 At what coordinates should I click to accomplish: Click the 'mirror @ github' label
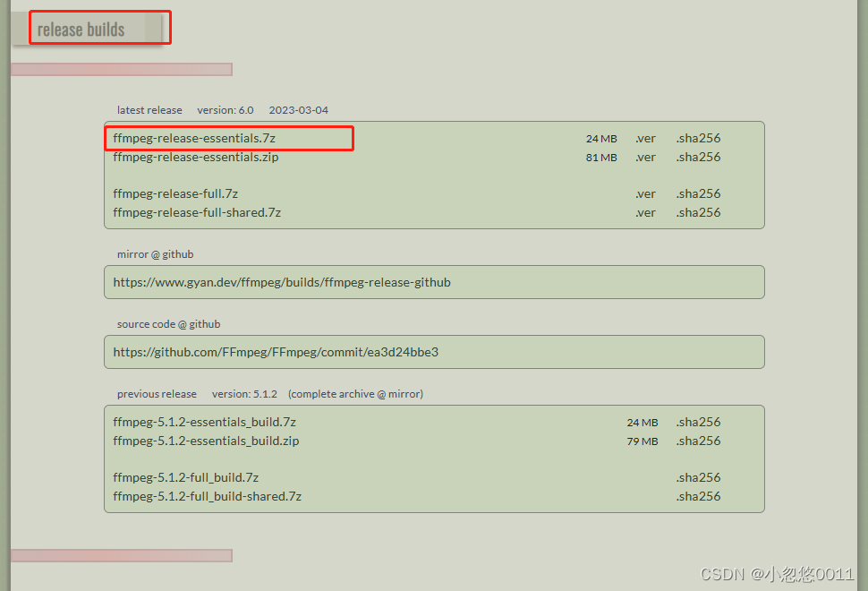pyautogui.click(x=156, y=254)
